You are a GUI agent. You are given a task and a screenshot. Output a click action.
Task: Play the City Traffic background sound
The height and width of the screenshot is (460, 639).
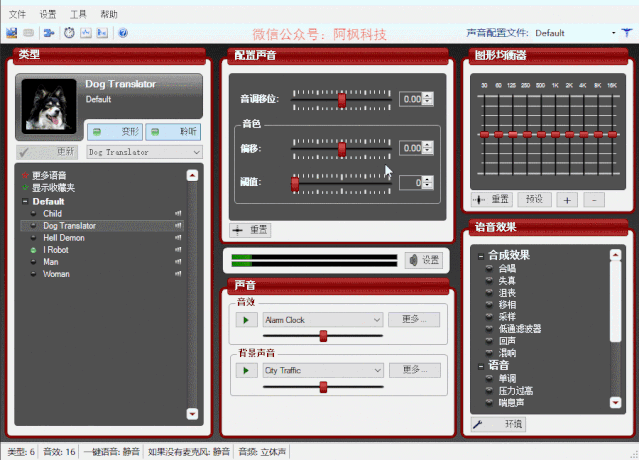pyautogui.click(x=246, y=370)
